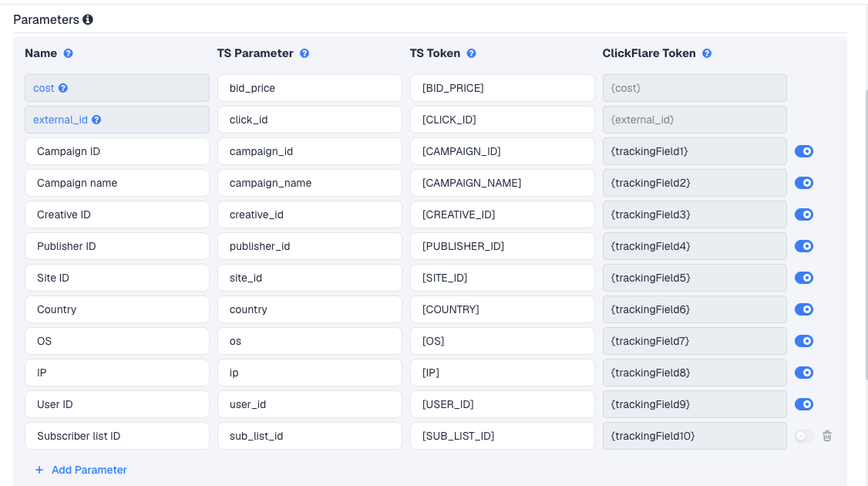The height and width of the screenshot is (486, 868).
Task: Click the cost name field
Action: [117, 88]
